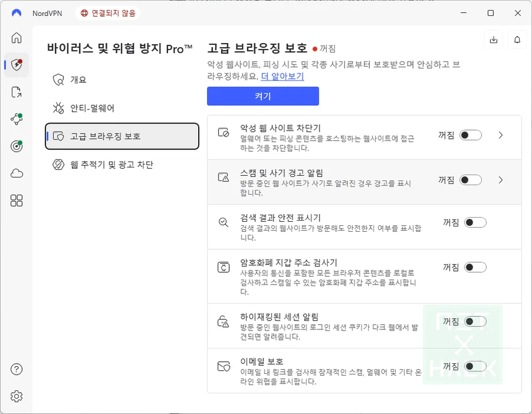Select the Threat Protection shield sidebar icon
532x414 pixels.
tap(17, 65)
